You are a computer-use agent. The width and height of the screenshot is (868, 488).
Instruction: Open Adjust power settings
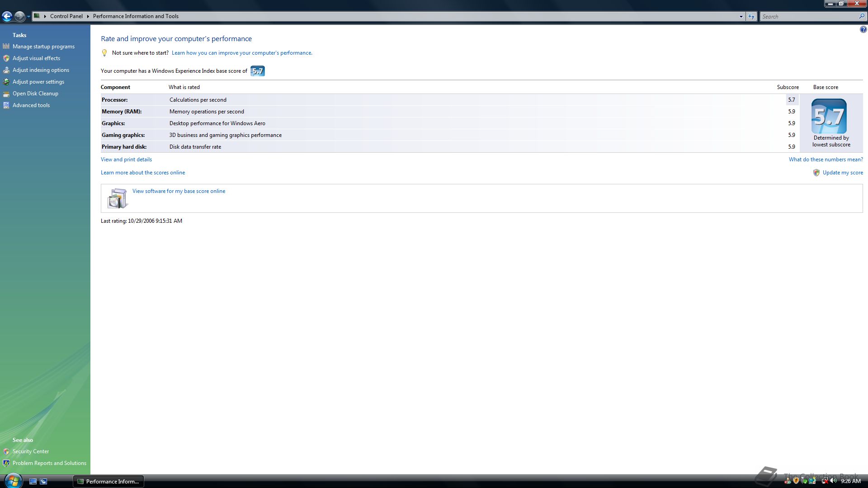click(x=38, y=82)
